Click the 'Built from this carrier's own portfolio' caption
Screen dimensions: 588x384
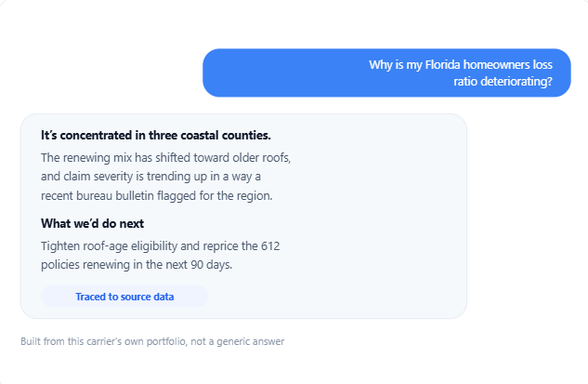(x=152, y=341)
